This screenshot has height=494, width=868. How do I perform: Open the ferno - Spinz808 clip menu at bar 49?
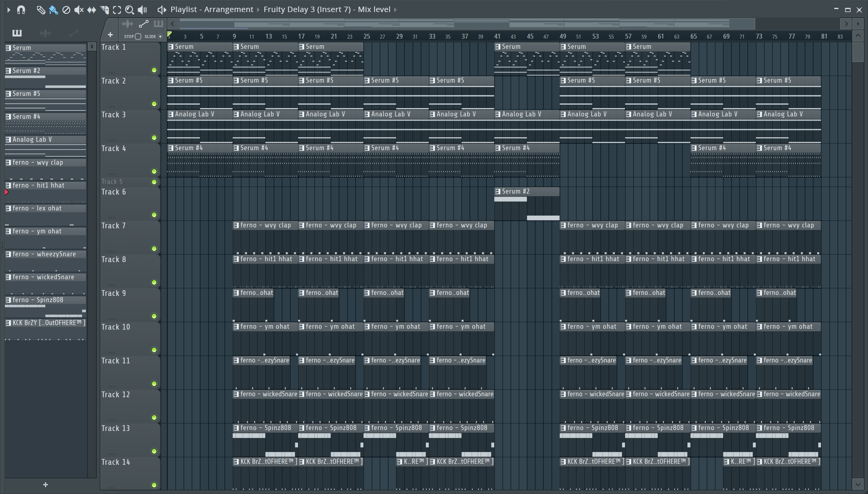(x=563, y=428)
